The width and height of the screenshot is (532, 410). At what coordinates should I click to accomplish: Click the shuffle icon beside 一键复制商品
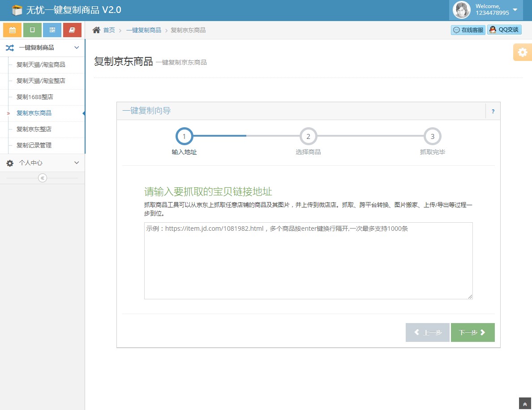[10, 48]
